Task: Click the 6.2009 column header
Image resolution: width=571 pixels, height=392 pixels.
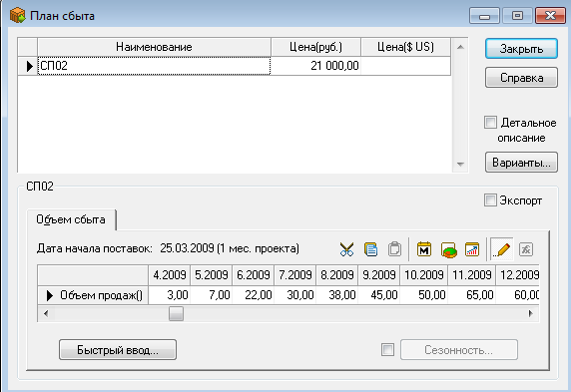Action: coord(254,275)
